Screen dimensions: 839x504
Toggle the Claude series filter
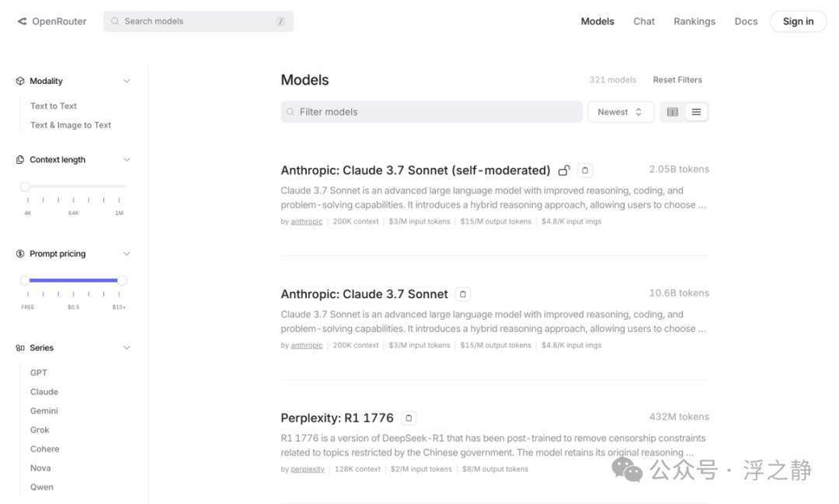[x=44, y=392]
